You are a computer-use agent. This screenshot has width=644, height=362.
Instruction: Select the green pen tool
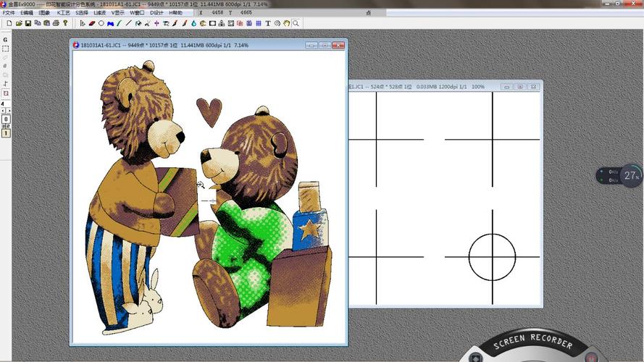pos(119,23)
